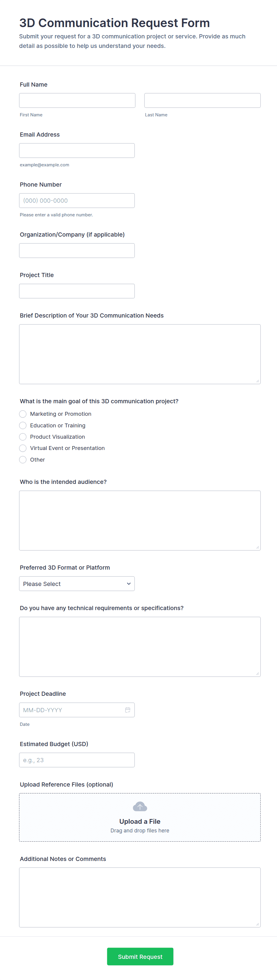The width and height of the screenshot is (277, 980).
Task: Focus the Project Title field
Action: [77, 291]
